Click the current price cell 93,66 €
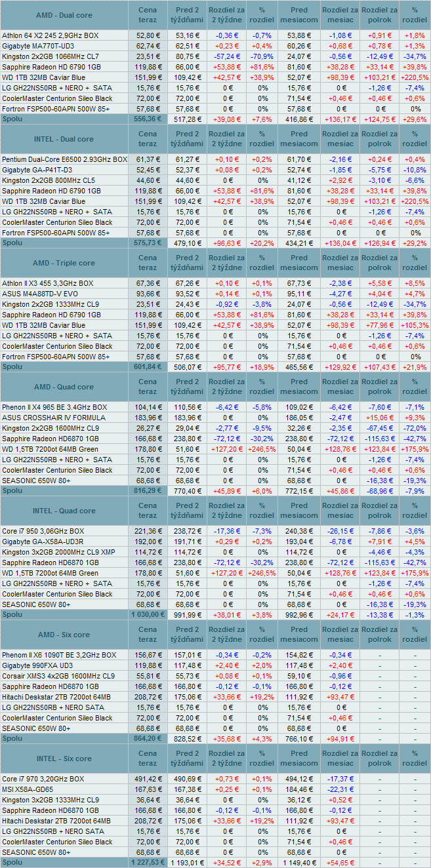The height and width of the screenshot is (868, 431). pos(148,294)
